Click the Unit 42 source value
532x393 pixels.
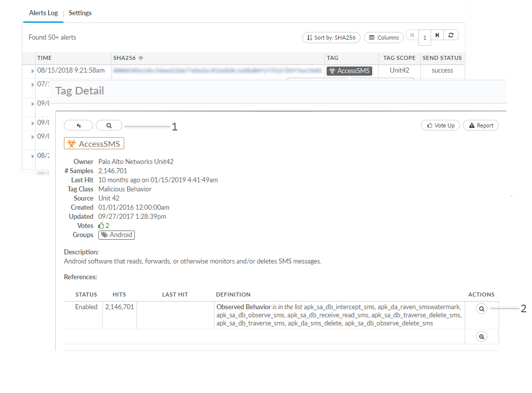[109, 199]
